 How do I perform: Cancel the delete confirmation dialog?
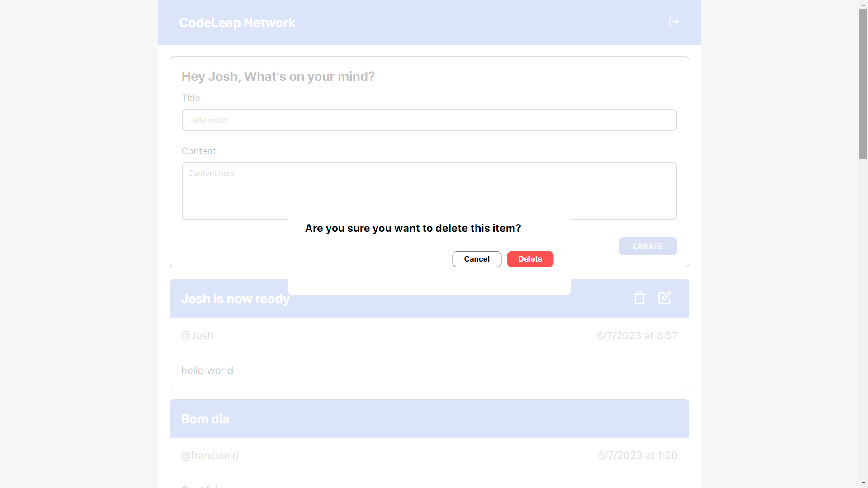click(x=476, y=259)
